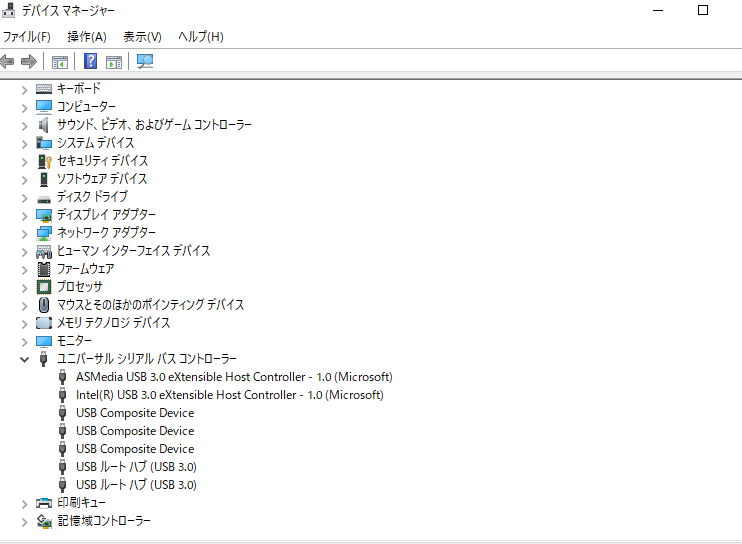This screenshot has height=544, width=742.
Task: Select the first USB Composite Device
Action: (135, 413)
